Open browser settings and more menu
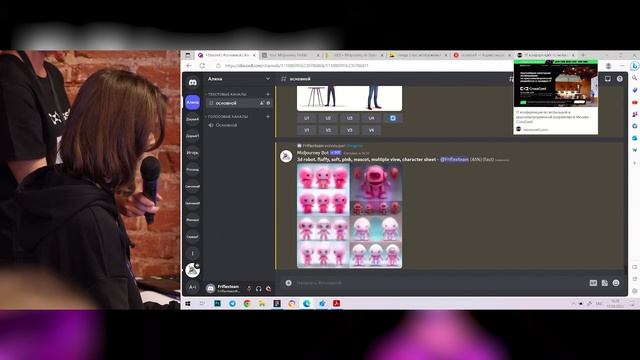 click(622, 66)
